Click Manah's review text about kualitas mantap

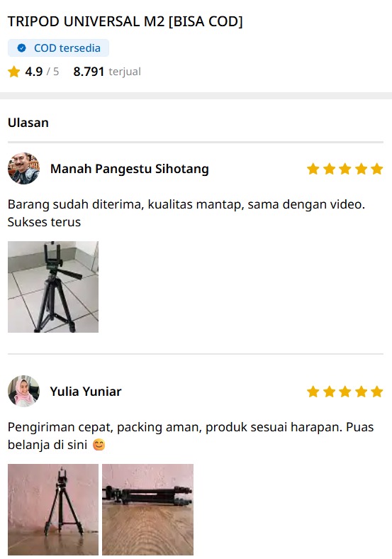(x=186, y=214)
